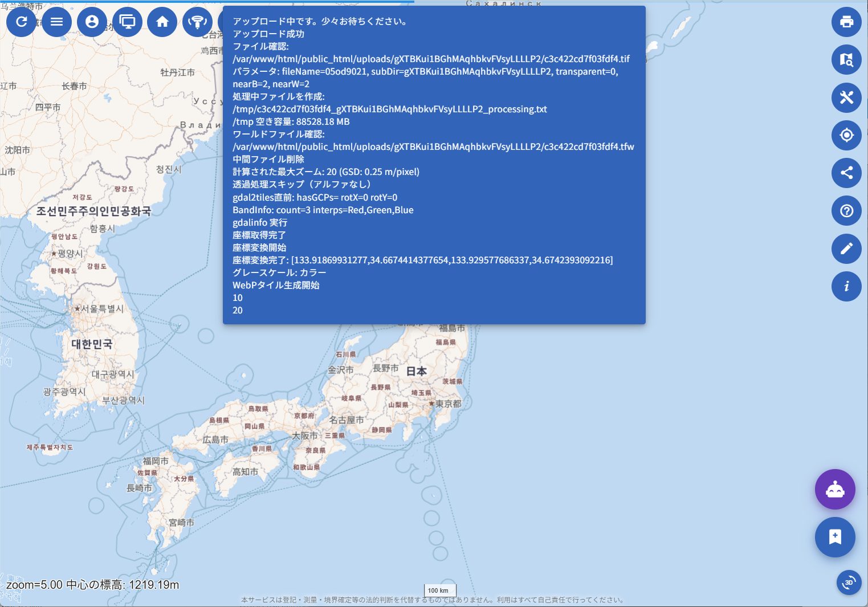Viewport: 868px width, 607px height.
Task: Click the add bookmark button
Action: pos(835,537)
